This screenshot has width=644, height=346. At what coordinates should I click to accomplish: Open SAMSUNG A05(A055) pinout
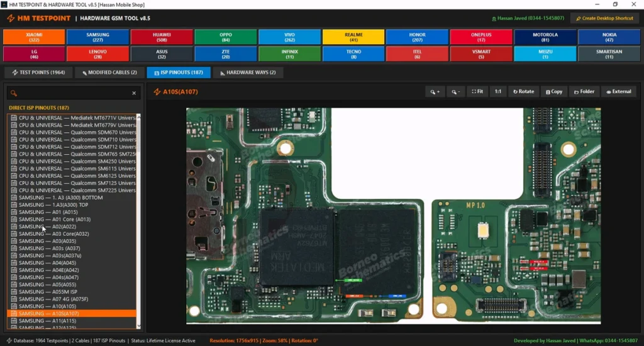[72, 284]
